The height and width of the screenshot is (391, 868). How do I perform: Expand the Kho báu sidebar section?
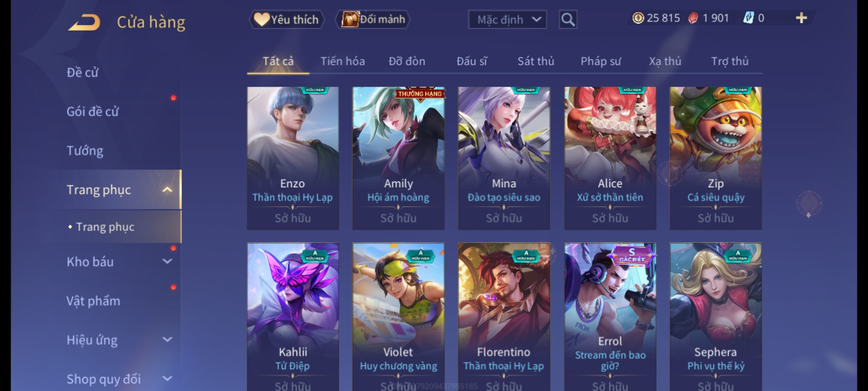(x=167, y=261)
